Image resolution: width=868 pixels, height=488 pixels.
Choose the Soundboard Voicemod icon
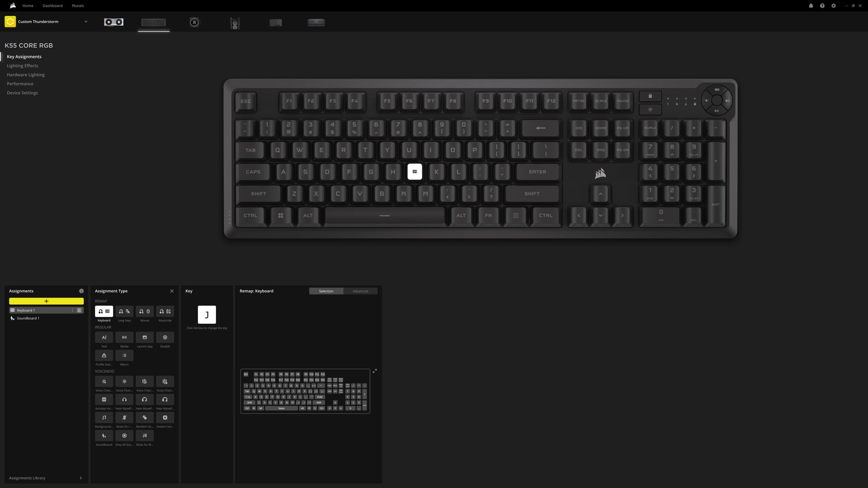104,436
